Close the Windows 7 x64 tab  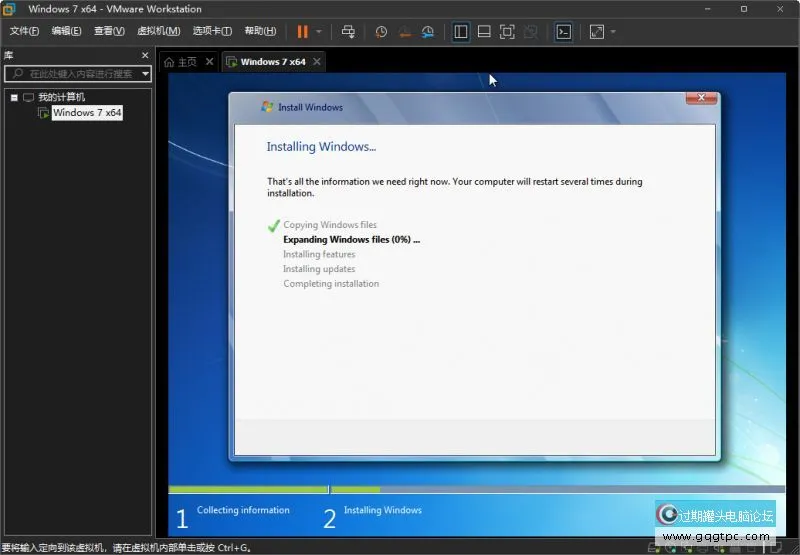pos(317,62)
